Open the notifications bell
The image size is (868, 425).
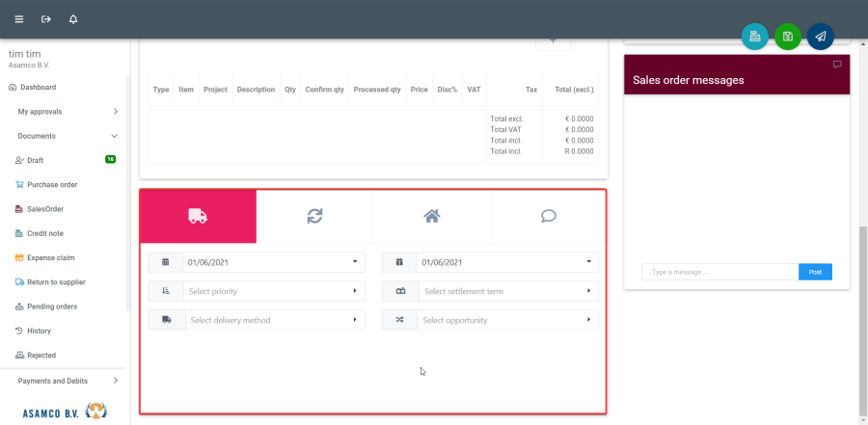pos(73,19)
